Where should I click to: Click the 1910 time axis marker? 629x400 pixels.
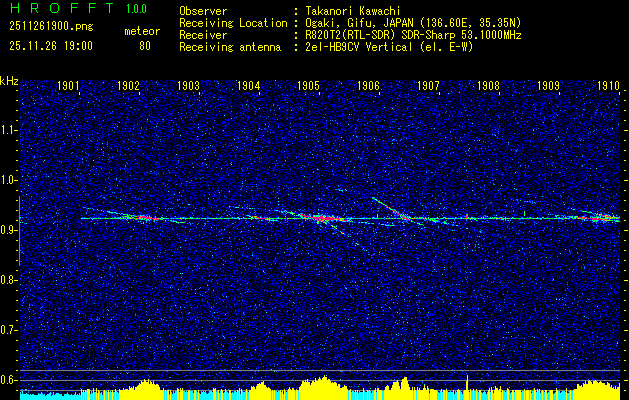tap(608, 85)
